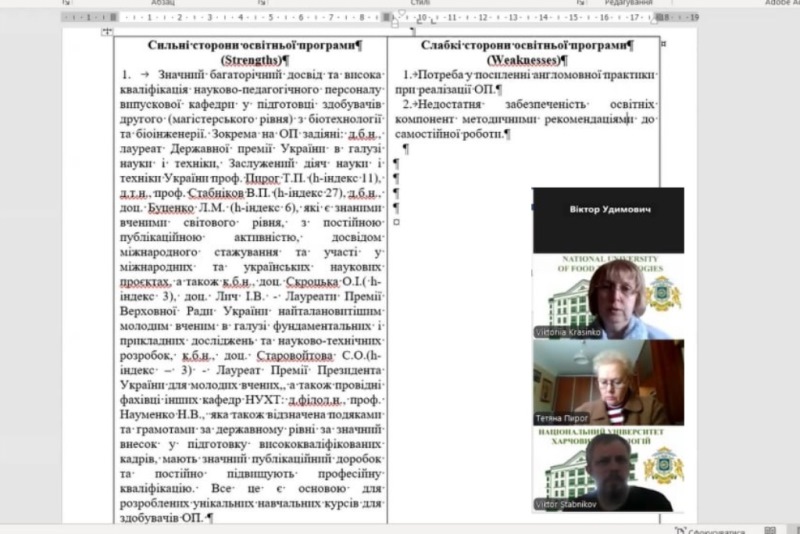
Task: Click the Віктор Удимович participant tile
Action: point(608,220)
